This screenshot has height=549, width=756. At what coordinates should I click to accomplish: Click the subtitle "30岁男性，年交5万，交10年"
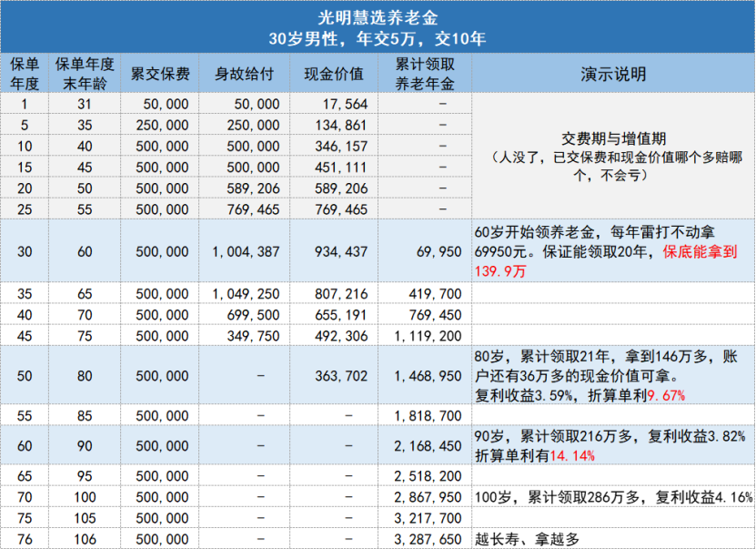(x=378, y=38)
